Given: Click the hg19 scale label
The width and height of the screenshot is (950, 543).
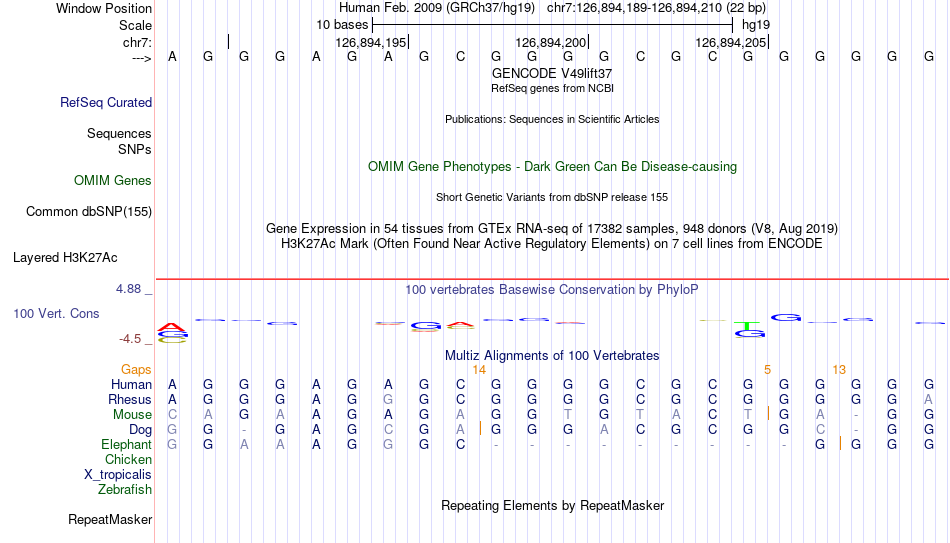Looking at the screenshot, I should [x=756, y=25].
